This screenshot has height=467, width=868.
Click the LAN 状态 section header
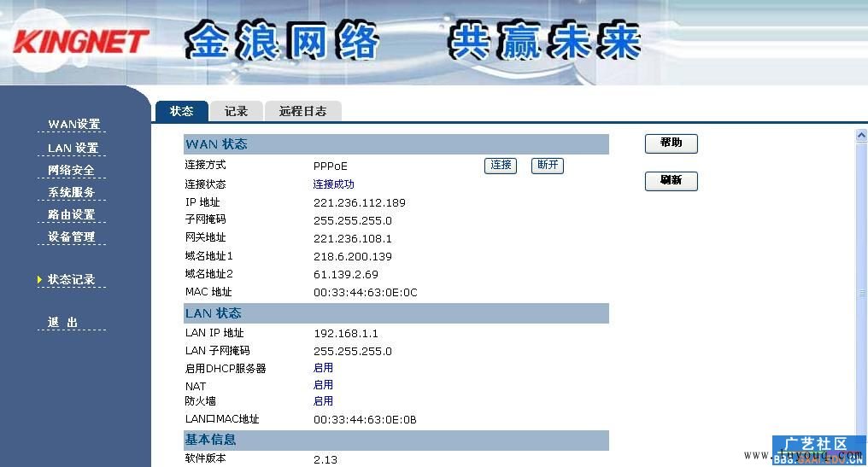[396, 313]
